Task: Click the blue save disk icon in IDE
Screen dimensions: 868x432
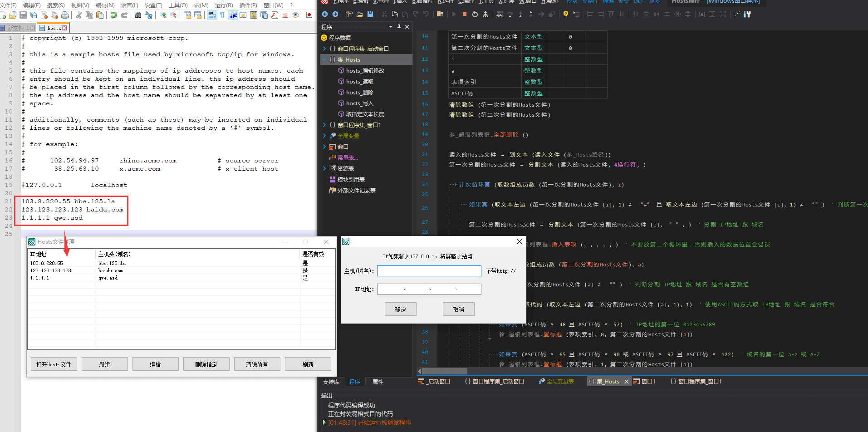Action: 370,14
